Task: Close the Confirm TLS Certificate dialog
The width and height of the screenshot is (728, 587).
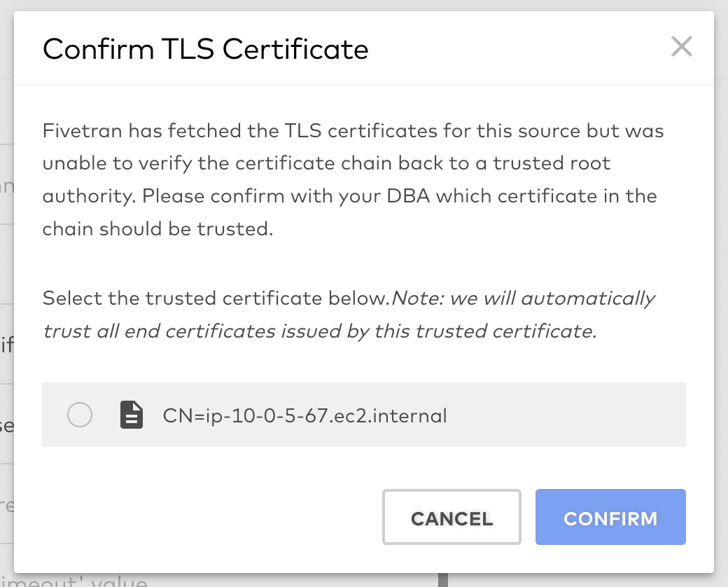Action: pyautogui.click(x=681, y=46)
